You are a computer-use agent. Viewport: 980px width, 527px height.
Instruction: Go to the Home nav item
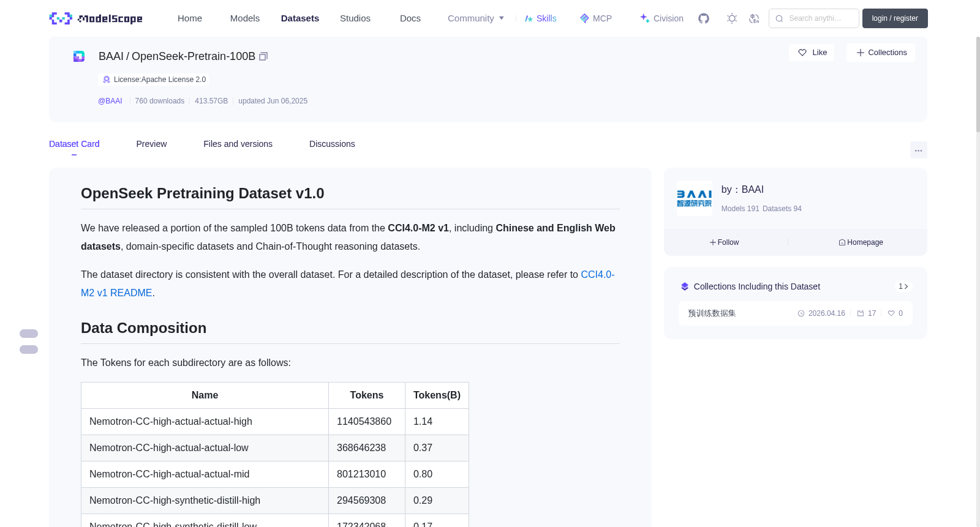click(190, 18)
